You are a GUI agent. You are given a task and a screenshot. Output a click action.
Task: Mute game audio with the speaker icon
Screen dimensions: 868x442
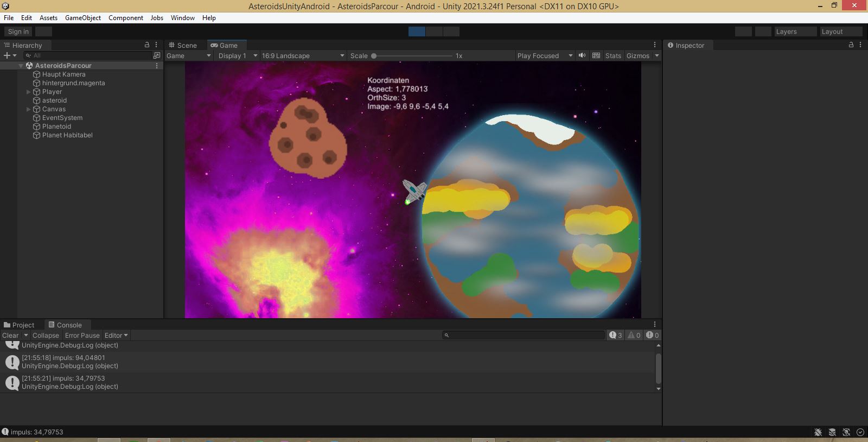pyautogui.click(x=582, y=55)
